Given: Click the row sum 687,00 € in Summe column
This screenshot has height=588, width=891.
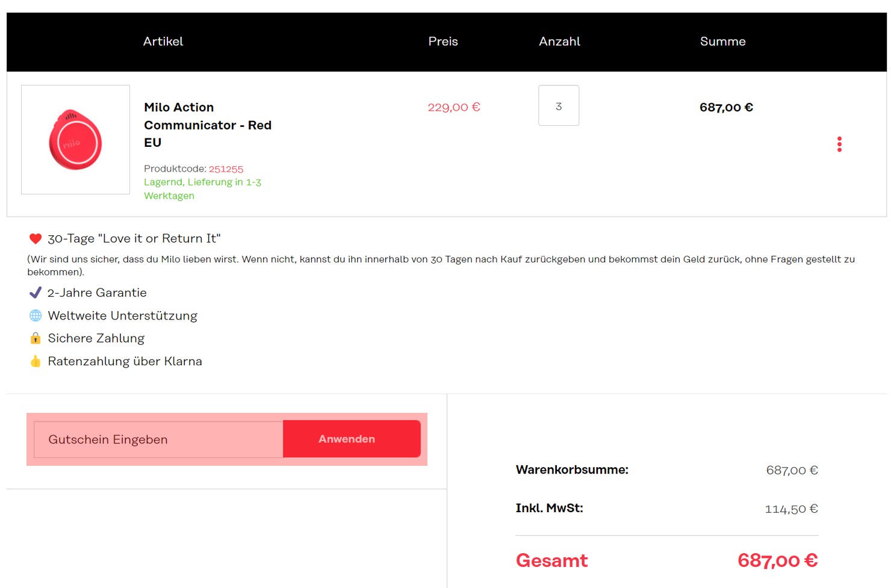Looking at the screenshot, I should [x=726, y=107].
